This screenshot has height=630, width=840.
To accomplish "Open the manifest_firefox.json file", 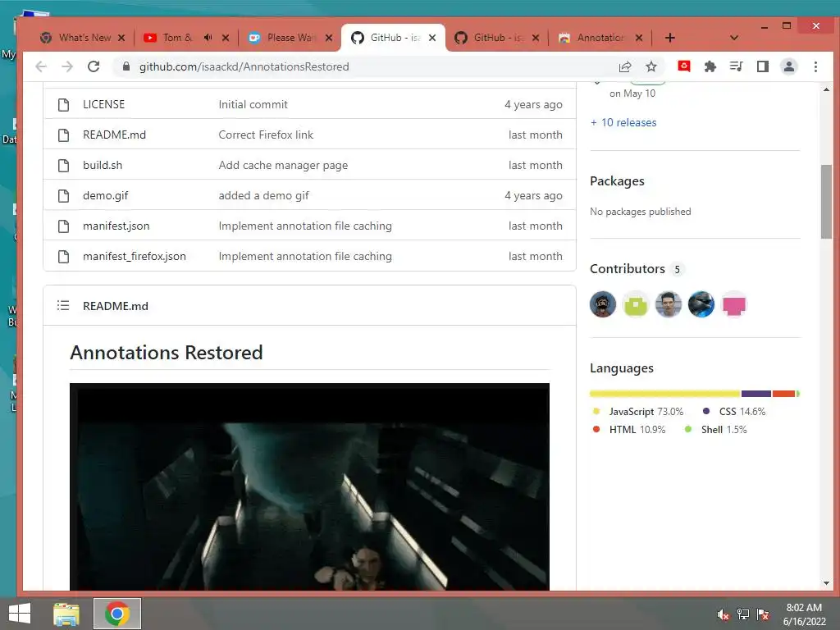I will coord(135,256).
